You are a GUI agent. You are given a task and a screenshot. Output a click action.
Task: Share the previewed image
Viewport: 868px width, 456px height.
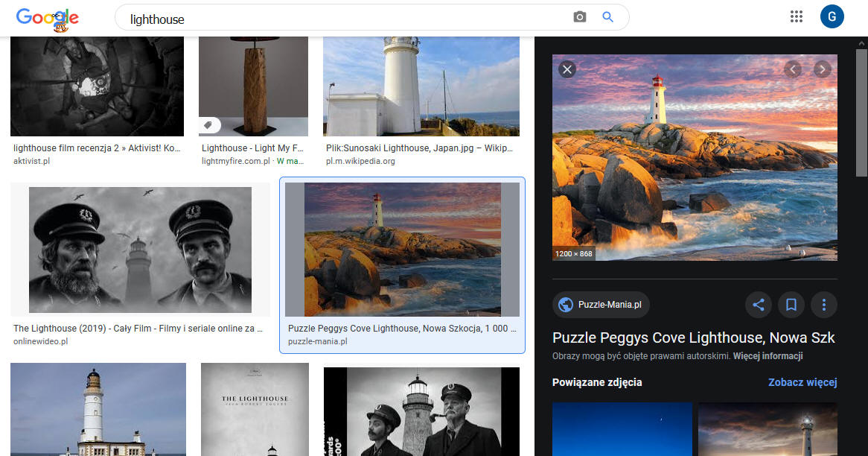point(759,305)
